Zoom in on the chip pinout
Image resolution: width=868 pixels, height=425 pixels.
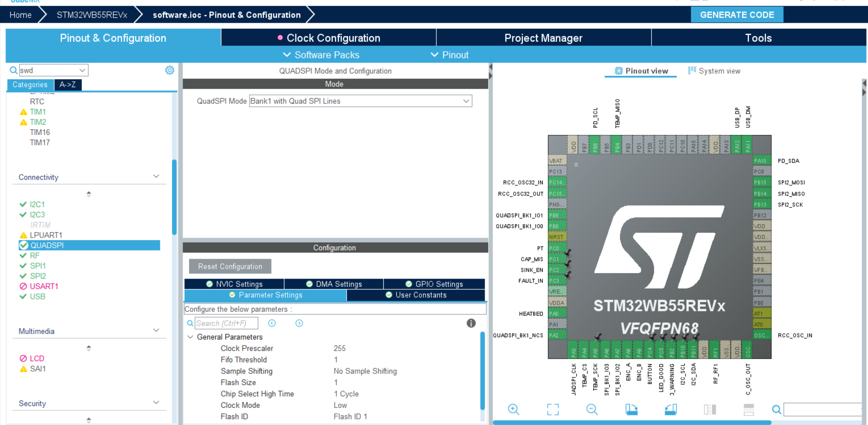tap(513, 409)
